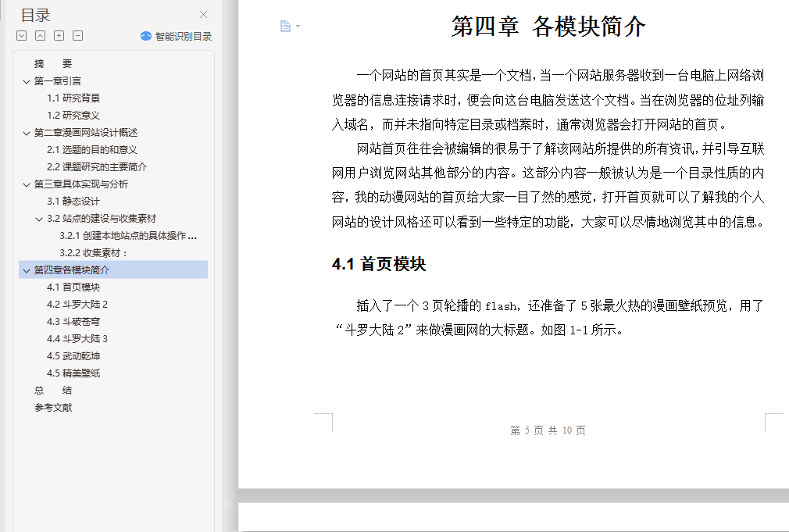
Task: Click the expand-all down-chevron outline icon
Action: [22, 36]
